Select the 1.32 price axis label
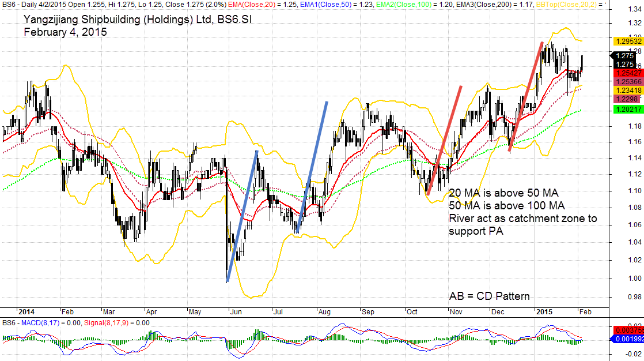The height and width of the screenshot is (361, 644). 635,22
